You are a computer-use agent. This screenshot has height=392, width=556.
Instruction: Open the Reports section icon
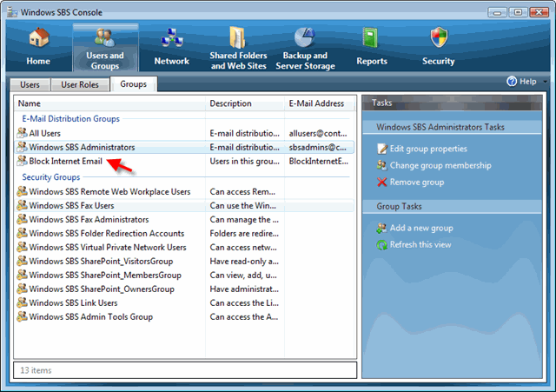click(x=370, y=37)
